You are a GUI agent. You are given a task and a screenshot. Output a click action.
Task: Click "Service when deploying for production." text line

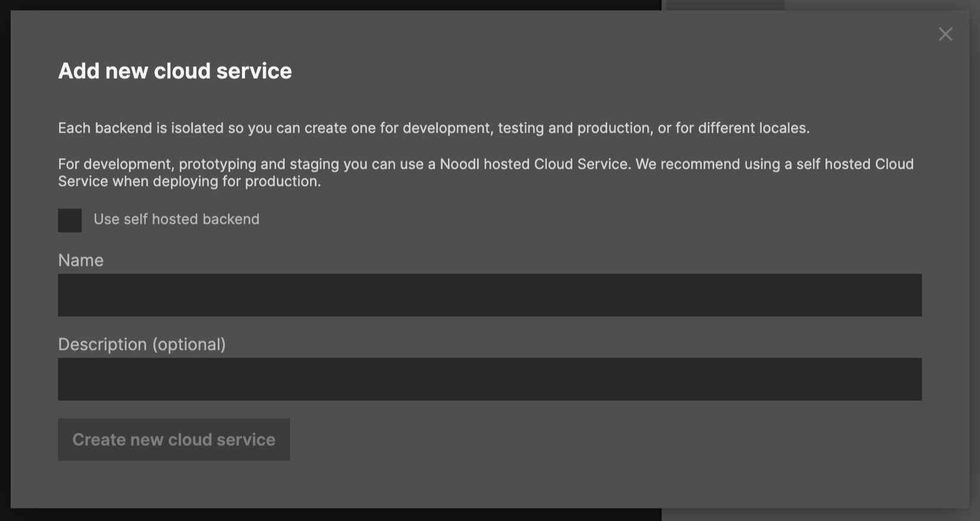[x=189, y=182]
